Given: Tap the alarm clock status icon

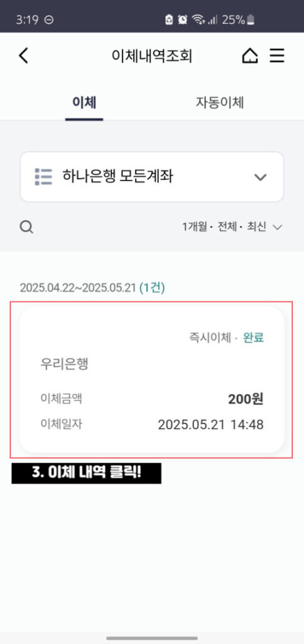Looking at the screenshot, I should 183,19.
